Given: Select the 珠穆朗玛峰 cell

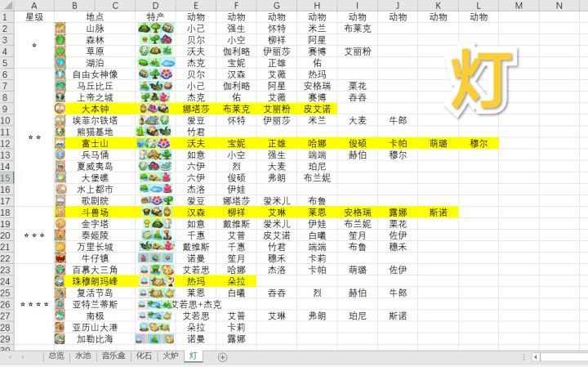Looking at the screenshot, I should [x=95, y=281].
